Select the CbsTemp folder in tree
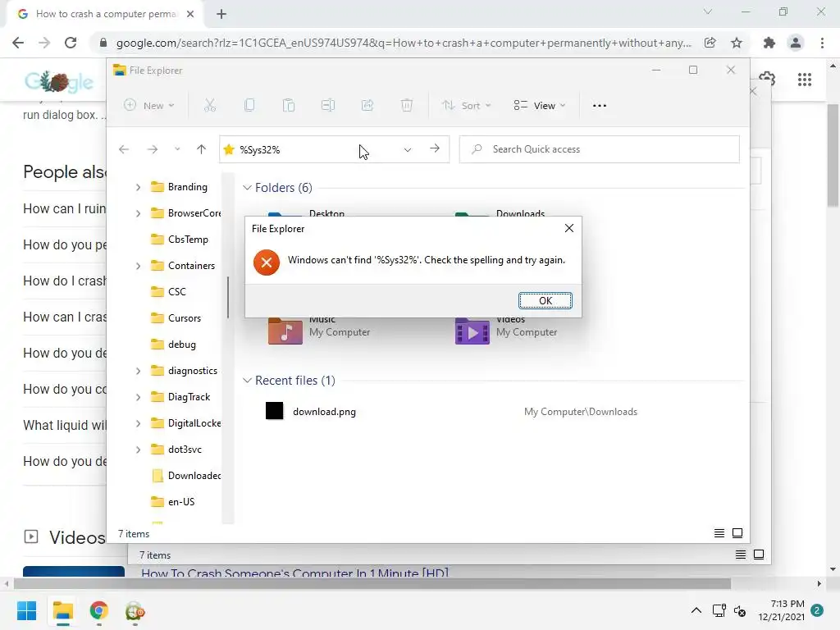The image size is (840, 630). pyautogui.click(x=179, y=240)
